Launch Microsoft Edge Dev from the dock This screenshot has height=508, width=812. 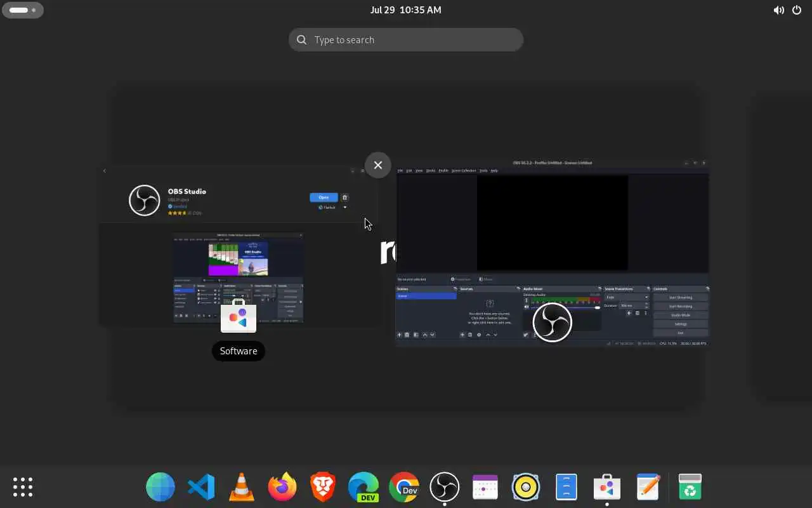click(x=363, y=487)
